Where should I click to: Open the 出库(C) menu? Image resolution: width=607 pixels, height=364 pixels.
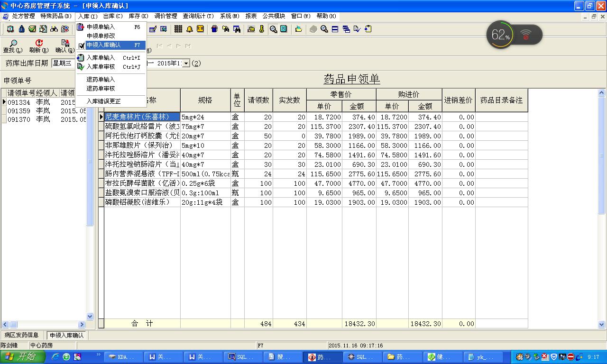pos(113,16)
